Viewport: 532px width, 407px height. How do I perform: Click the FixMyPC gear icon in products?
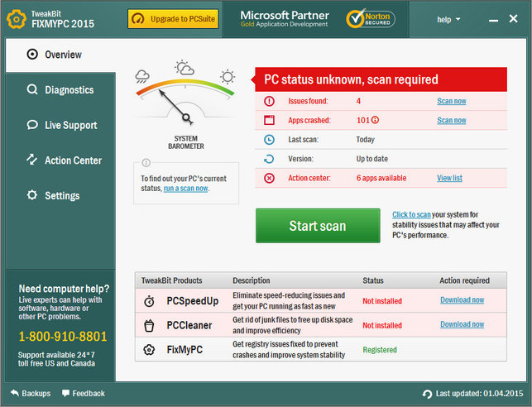tap(149, 350)
